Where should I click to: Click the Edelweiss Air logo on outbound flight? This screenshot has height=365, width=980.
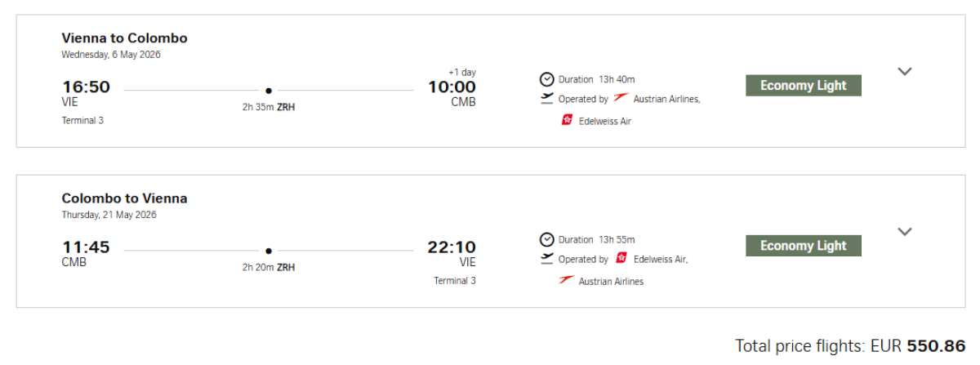[567, 120]
